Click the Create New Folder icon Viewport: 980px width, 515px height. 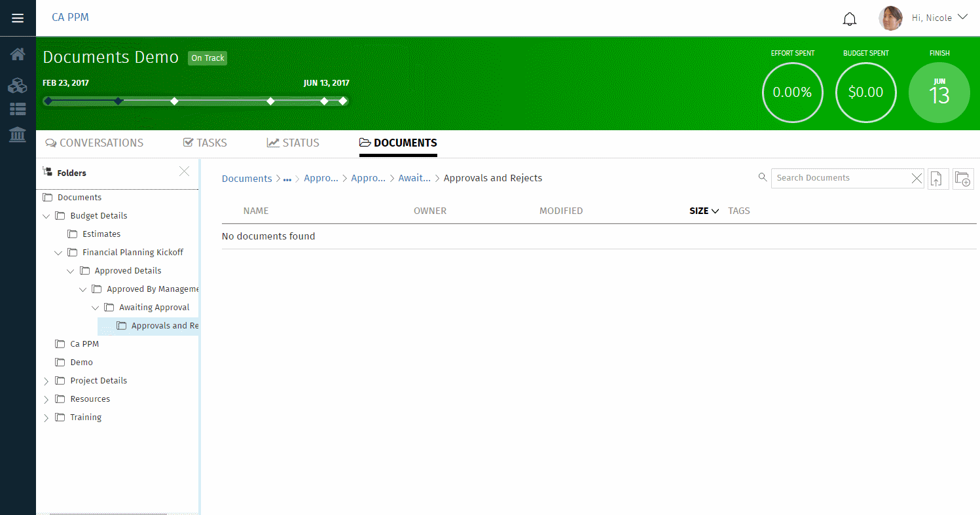[x=963, y=179]
